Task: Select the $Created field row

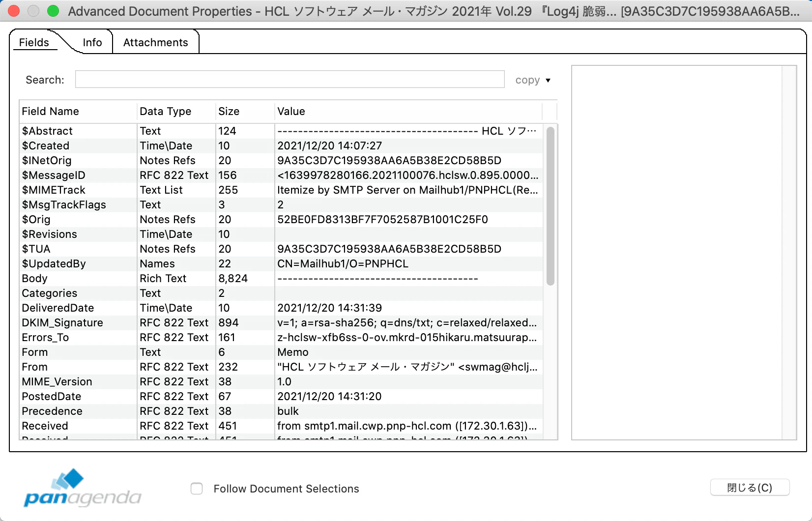Action: (281, 146)
